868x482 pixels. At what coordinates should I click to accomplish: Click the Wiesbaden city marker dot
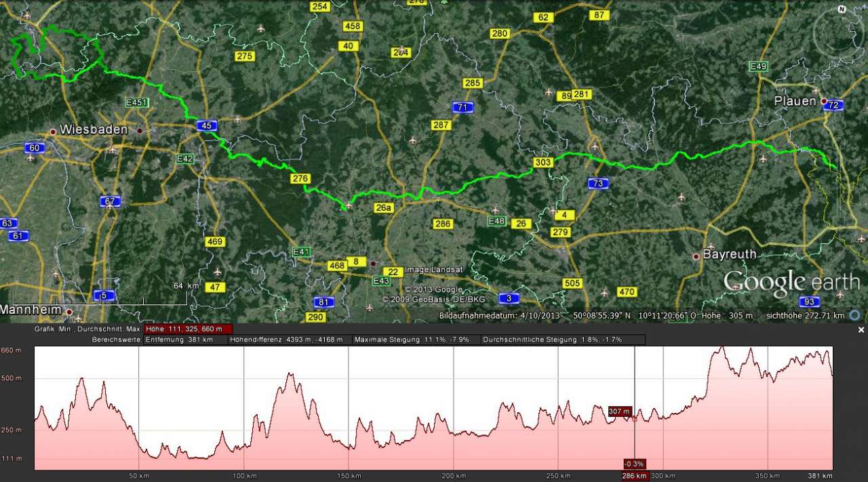[52, 132]
